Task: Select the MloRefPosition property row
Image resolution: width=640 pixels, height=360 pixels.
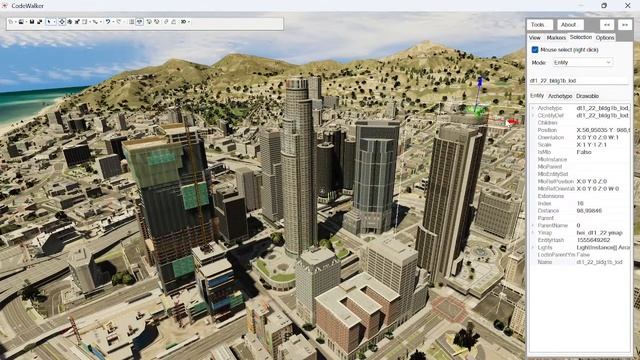Action: [580, 181]
